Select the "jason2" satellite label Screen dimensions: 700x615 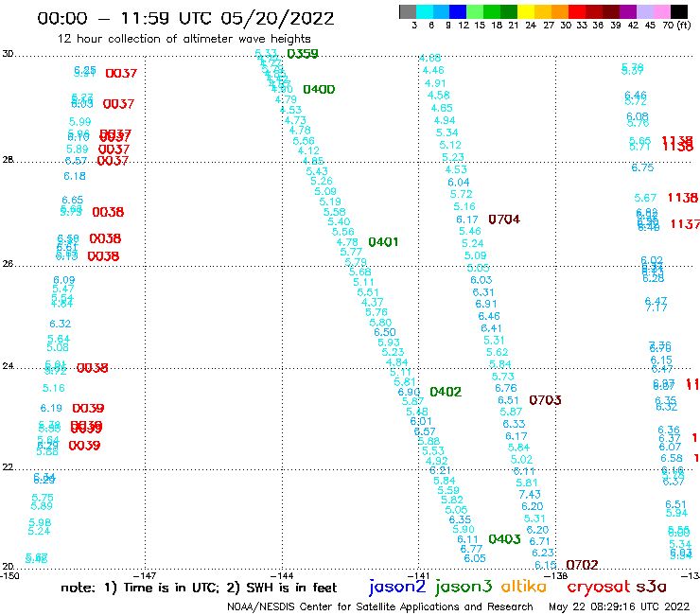click(x=397, y=587)
